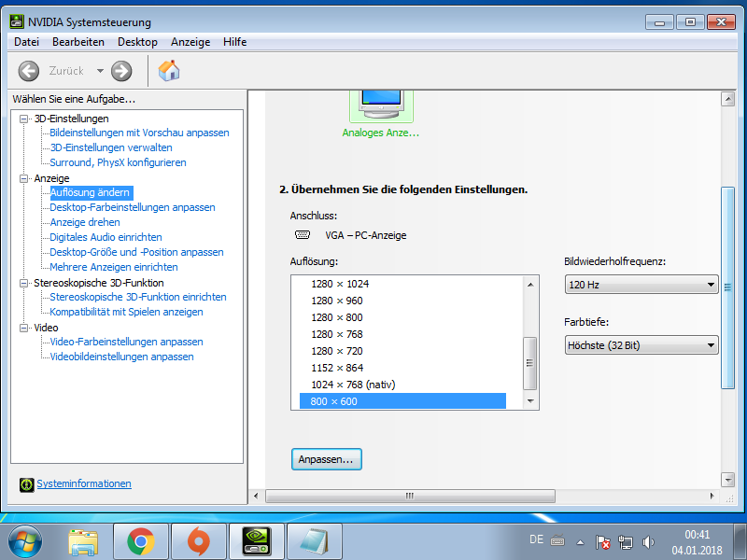The image size is (747, 560).
Task: Open Kompatibilität mit Spielen anzeigen
Action: (x=126, y=312)
